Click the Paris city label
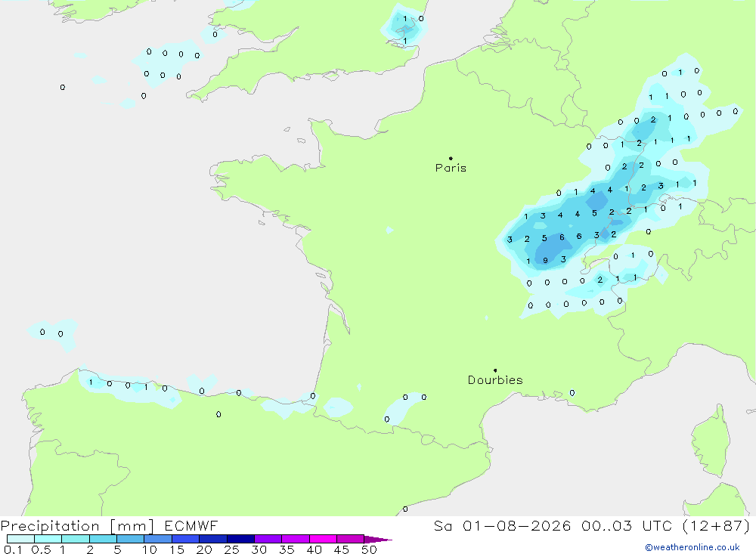The image size is (756, 554). coord(451,168)
